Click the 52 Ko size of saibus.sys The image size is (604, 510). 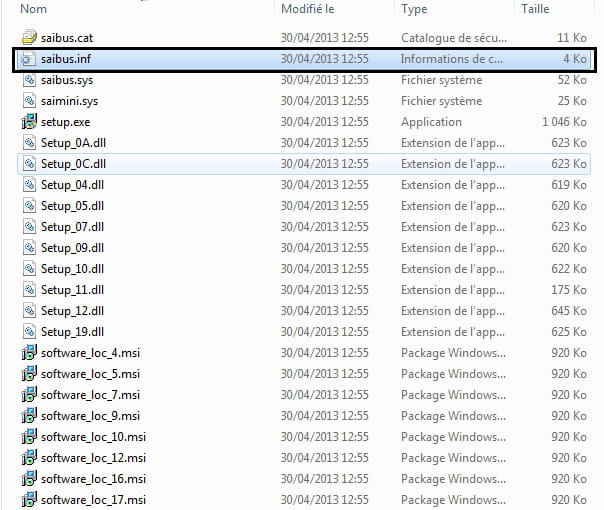(x=572, y=80)
